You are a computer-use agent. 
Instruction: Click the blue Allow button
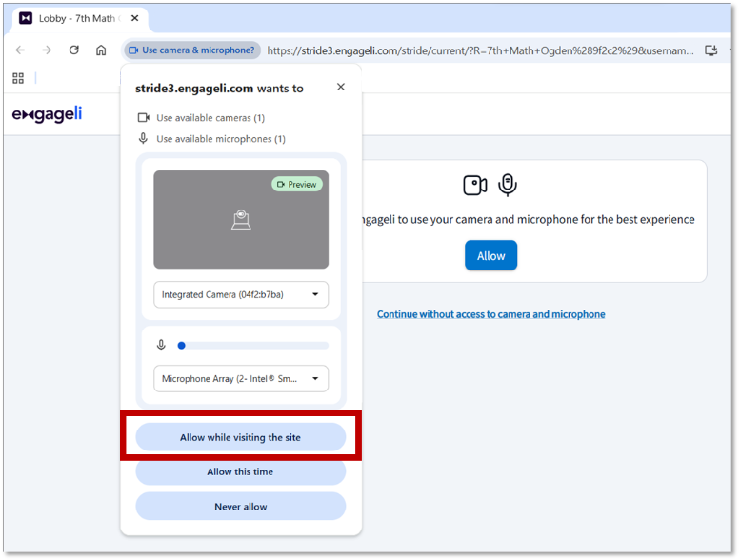click(x=490, y=255)
